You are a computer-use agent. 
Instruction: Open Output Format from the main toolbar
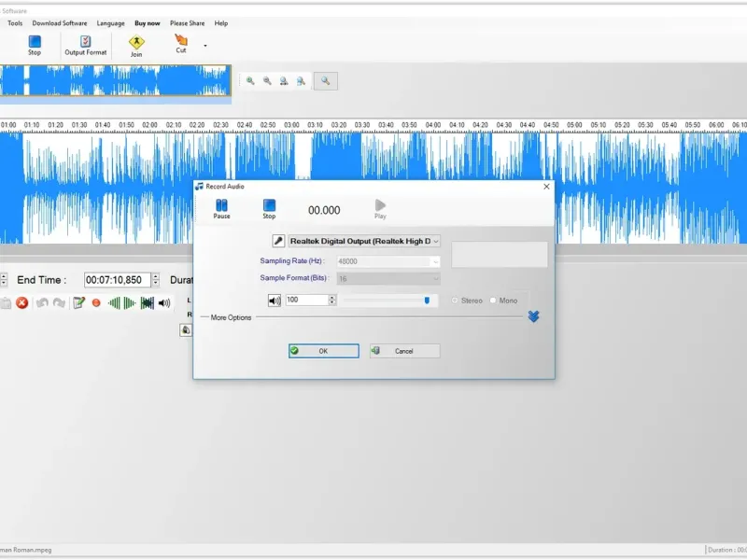85,44
